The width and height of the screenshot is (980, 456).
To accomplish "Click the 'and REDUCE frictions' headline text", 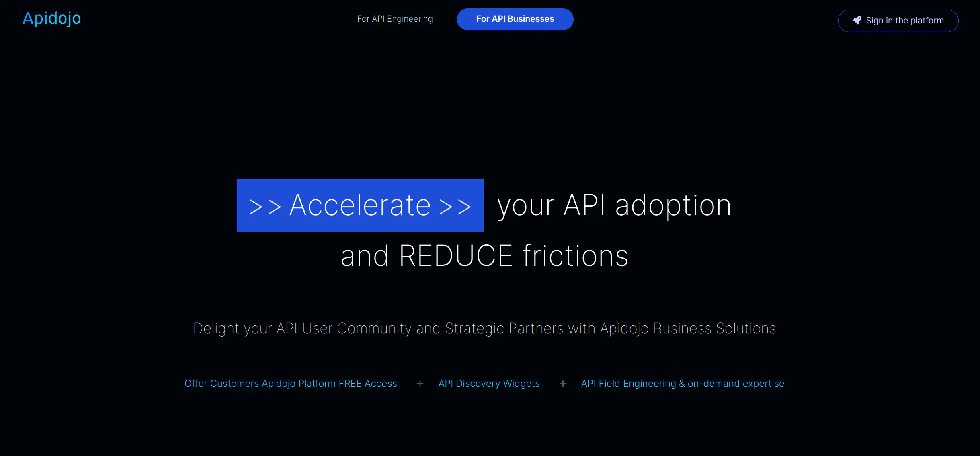I will 484,256.
